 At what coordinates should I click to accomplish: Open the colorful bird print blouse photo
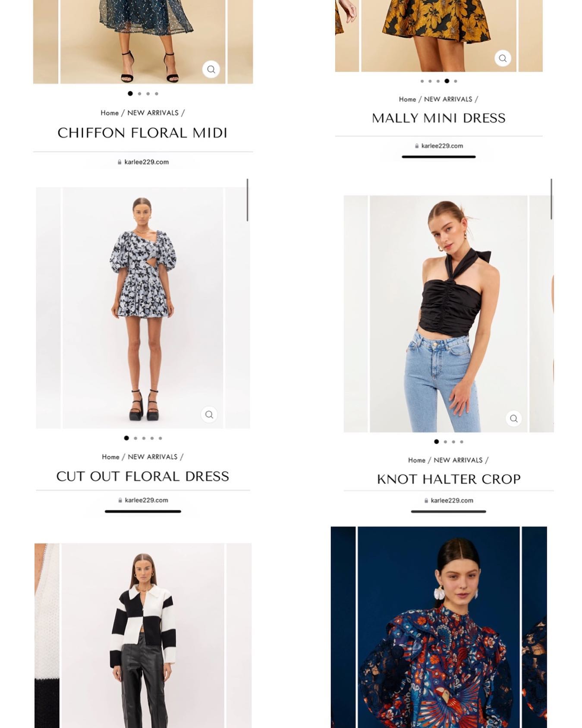[x=439, y=627]
